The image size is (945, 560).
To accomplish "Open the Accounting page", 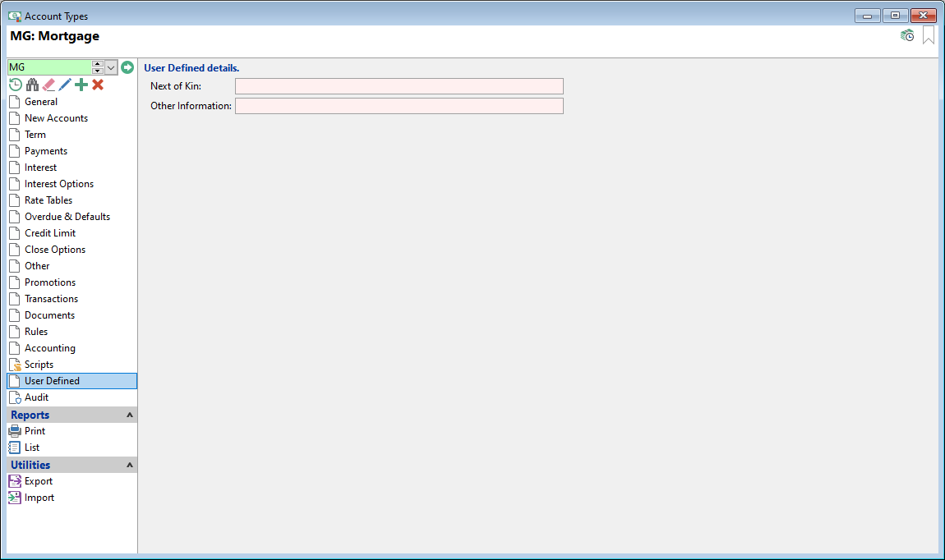I will coord(71,348).
